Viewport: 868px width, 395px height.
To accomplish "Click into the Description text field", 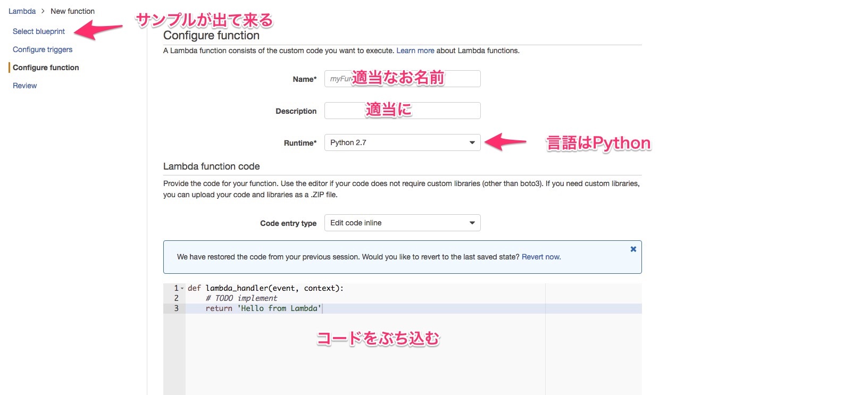I will pos(402,111).
